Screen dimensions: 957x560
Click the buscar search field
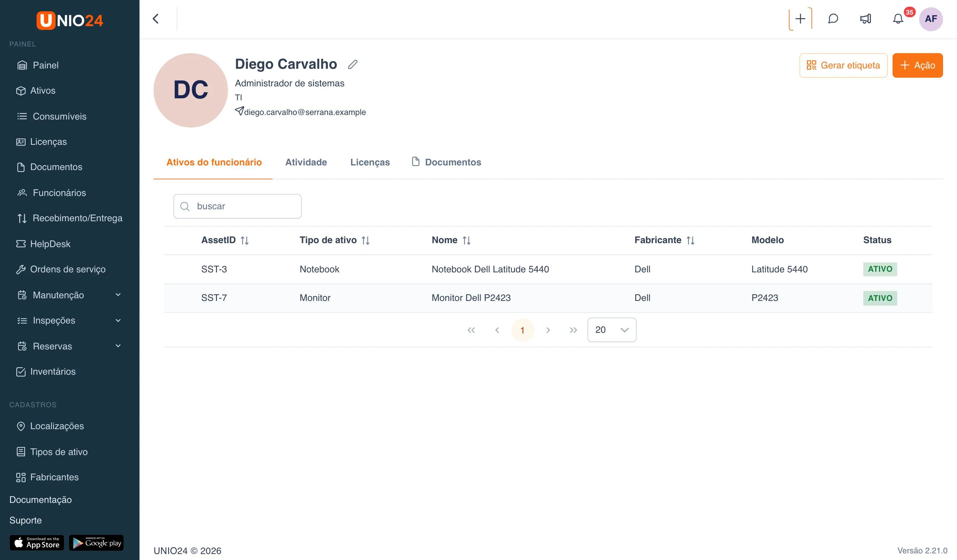click(x=237, y=206)
